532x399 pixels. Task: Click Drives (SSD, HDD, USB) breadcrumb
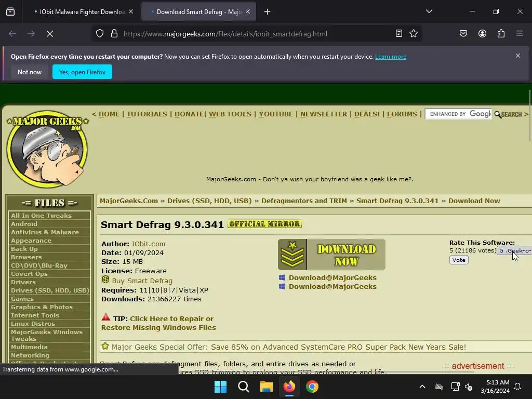pyautogui.click(x=209, y=201)
